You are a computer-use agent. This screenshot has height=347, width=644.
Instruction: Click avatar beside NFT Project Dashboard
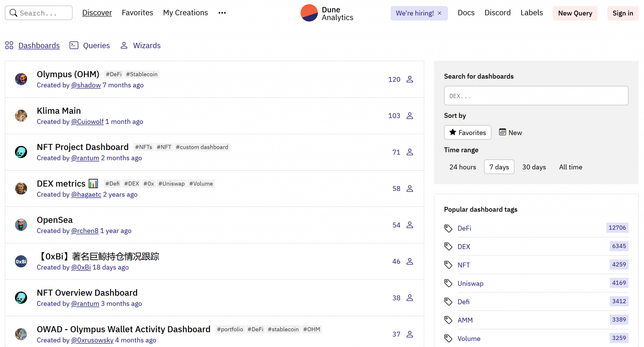[x=21, y=152]
